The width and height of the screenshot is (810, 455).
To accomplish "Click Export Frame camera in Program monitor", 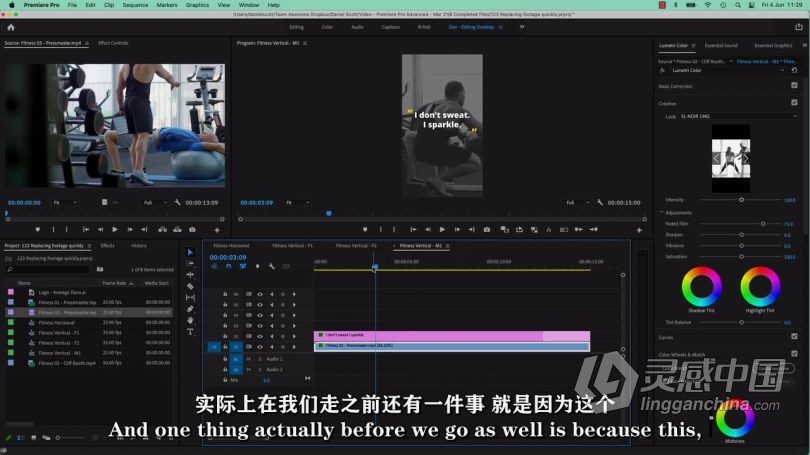I will pos(487,229).
